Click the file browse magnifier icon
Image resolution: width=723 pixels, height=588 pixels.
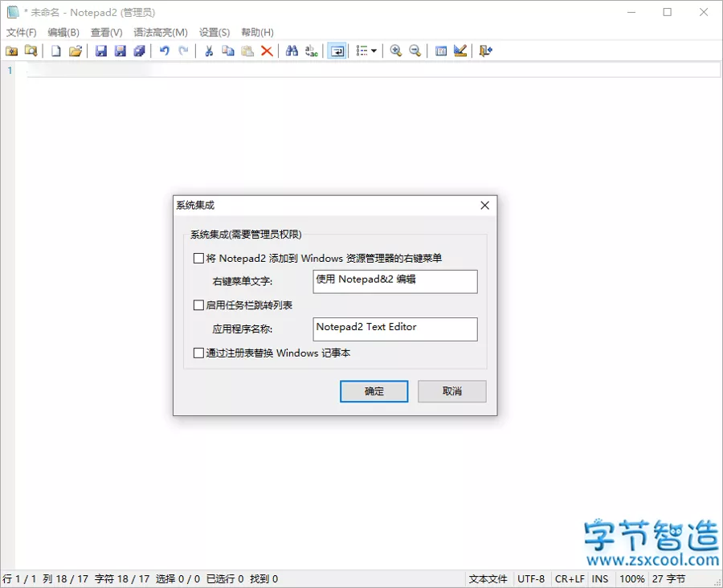pyautogui.click(x=31, y=51)
